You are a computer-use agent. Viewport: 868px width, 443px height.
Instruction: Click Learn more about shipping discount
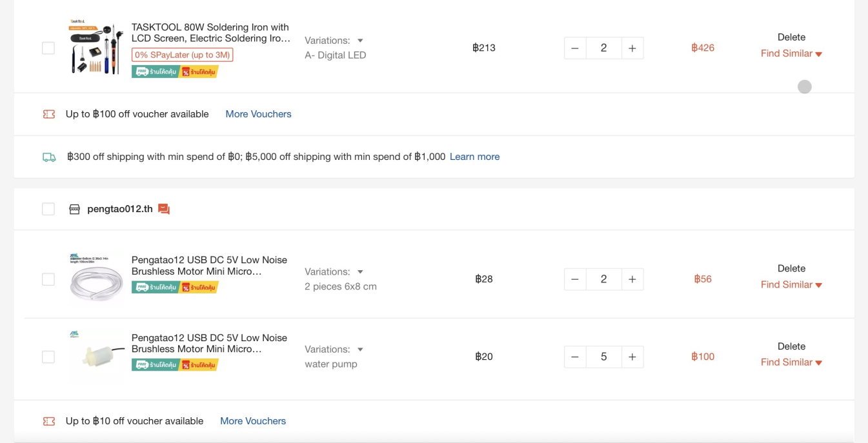pyautogui.click(x=474, y=157)
